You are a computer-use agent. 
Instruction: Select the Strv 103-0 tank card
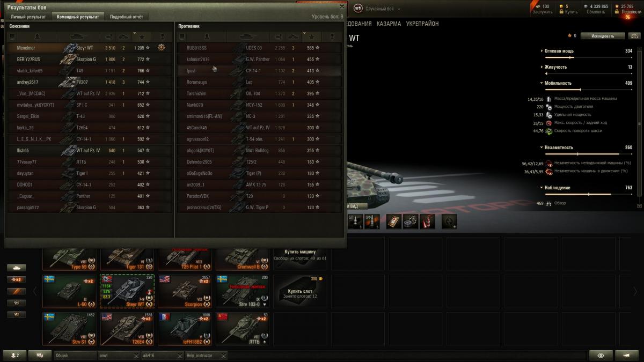click(x=242, y=291)
